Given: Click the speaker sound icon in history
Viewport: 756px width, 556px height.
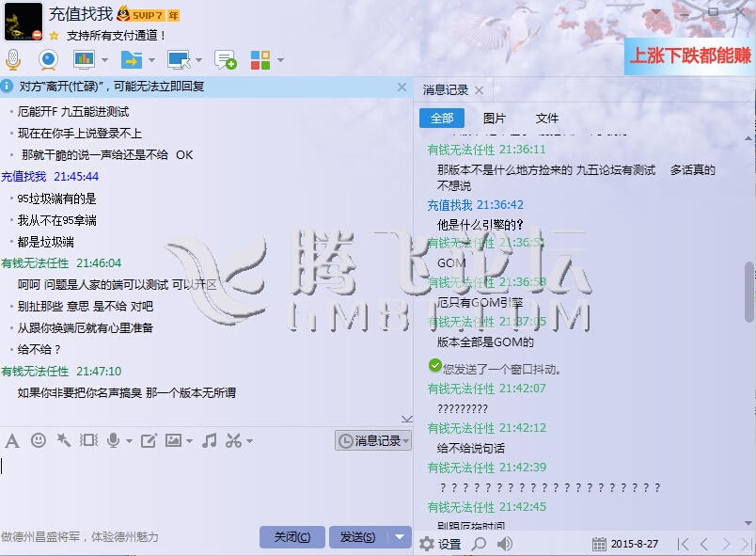Looking at the screenshot, I should [505, 544].
